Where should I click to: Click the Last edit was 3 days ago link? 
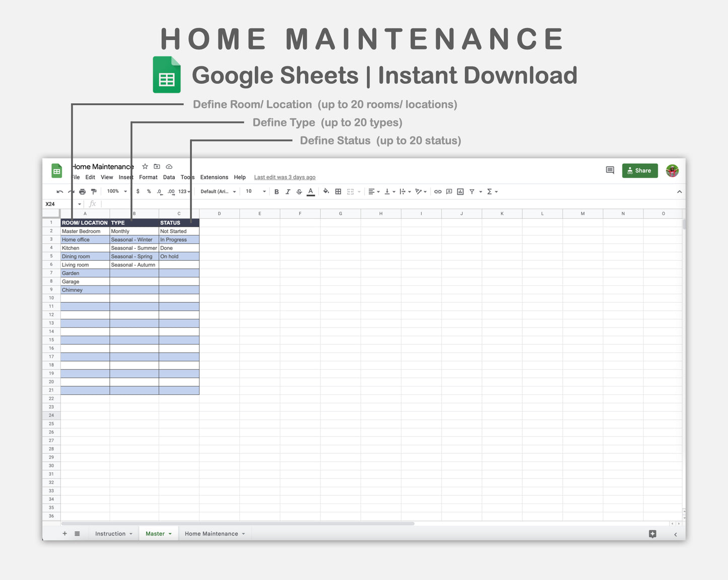284,177
